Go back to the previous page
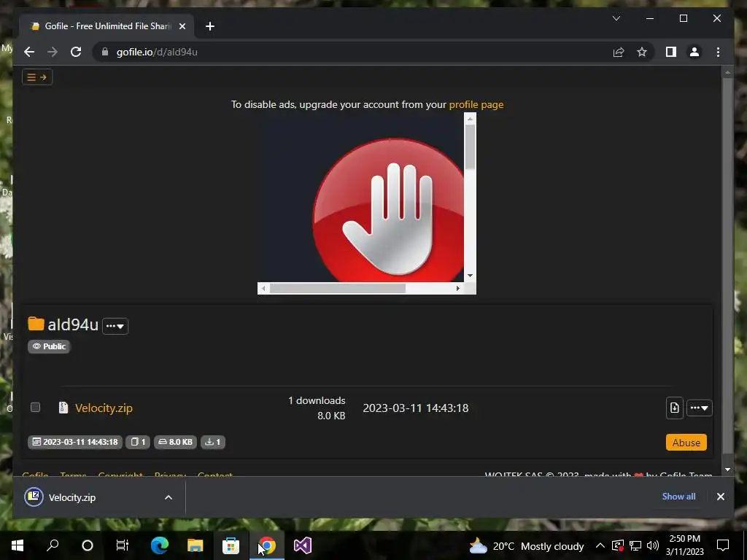The height and width of the screenshot is (560, 747). click(x=29, y=52)
